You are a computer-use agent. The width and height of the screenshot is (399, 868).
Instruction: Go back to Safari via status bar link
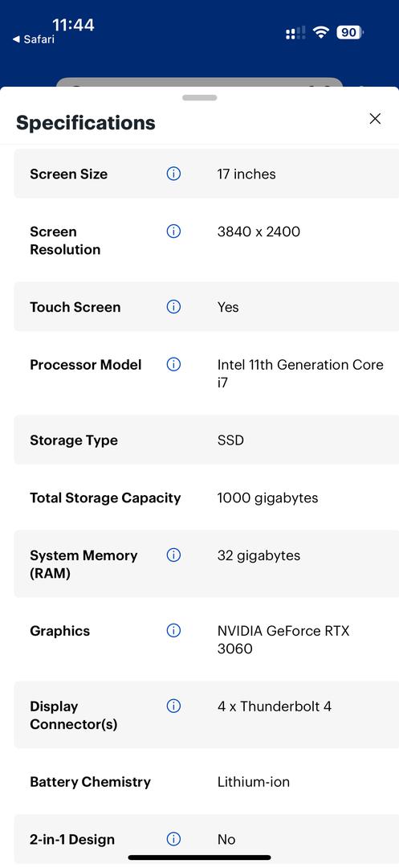34,39
